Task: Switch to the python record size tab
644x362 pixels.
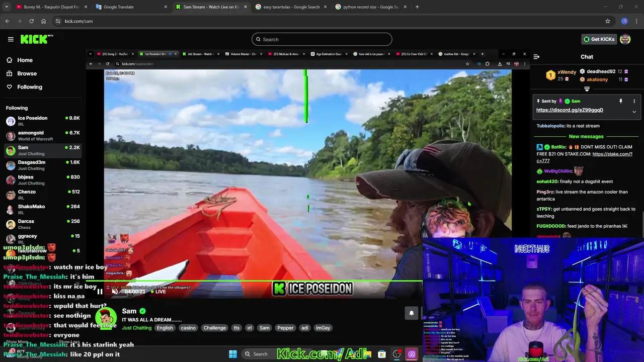Action: (x=371, y=7)
